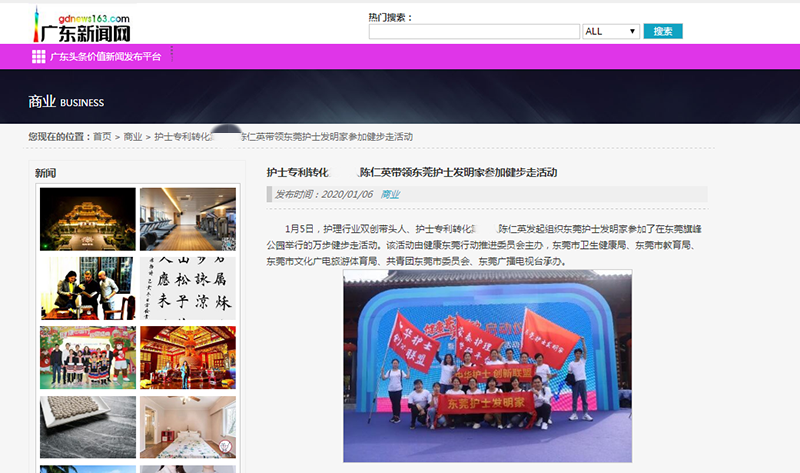This screenshot has height=473, width=800.
Task: Open the red ornate hall thumbnail
Action: click(188, 357)
